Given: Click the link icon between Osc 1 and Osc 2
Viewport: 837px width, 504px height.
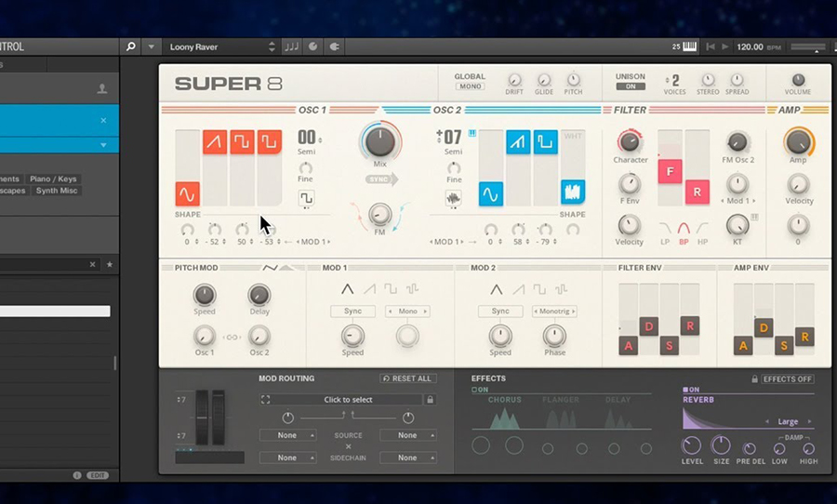Looking at the screenshot, I should point(232,337).
